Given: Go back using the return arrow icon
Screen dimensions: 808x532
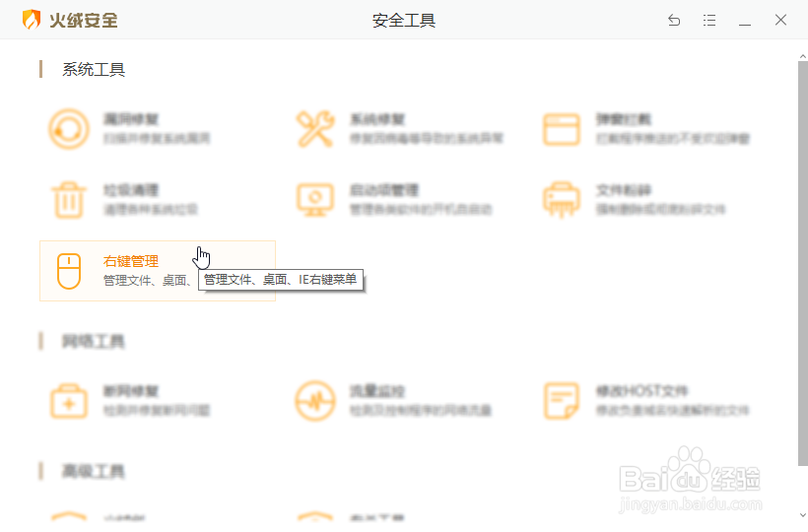Looking at the screenshot, I should coord(674,20).
